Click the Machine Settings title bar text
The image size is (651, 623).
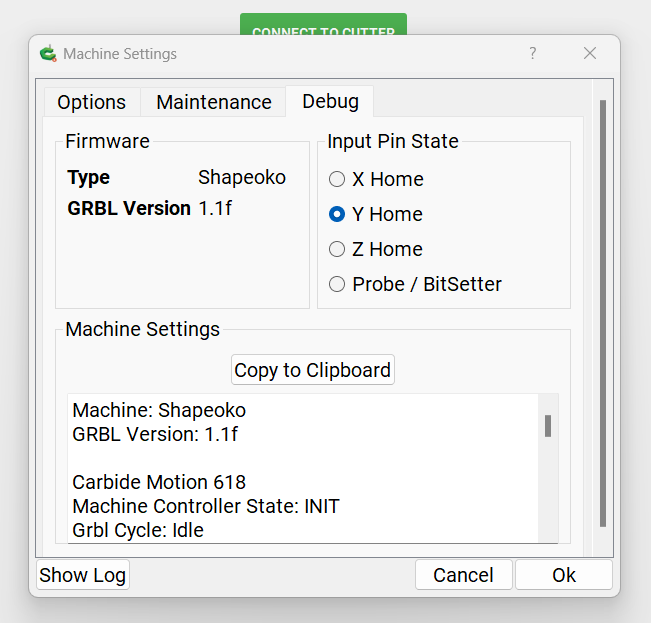pos(120,54)
